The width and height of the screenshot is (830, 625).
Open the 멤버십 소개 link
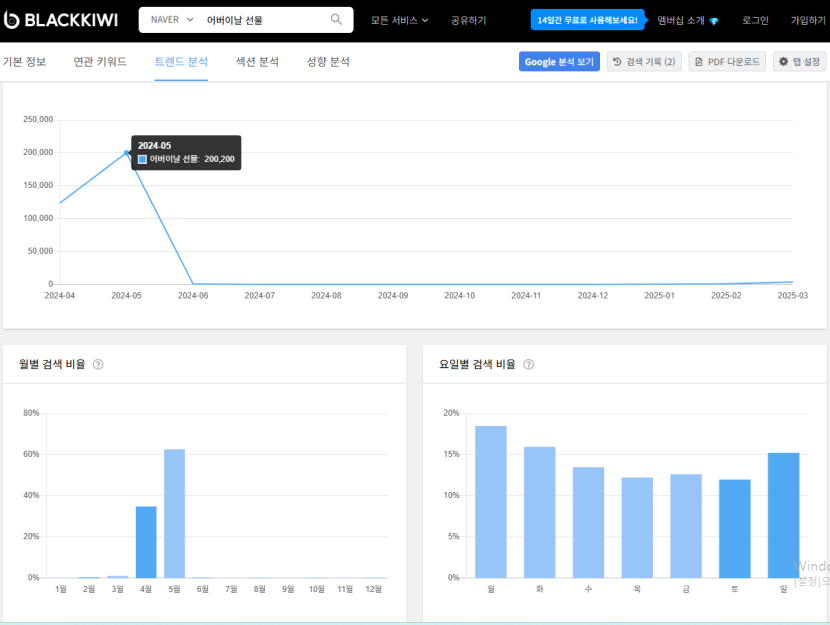coord(681,20)
